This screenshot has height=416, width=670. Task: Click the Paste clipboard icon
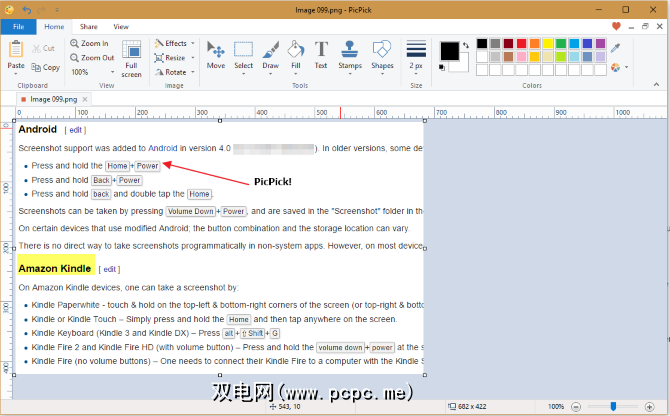[16, 49]
